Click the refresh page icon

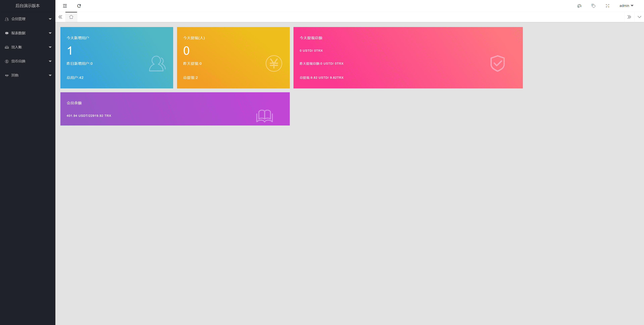pos(79,6)
